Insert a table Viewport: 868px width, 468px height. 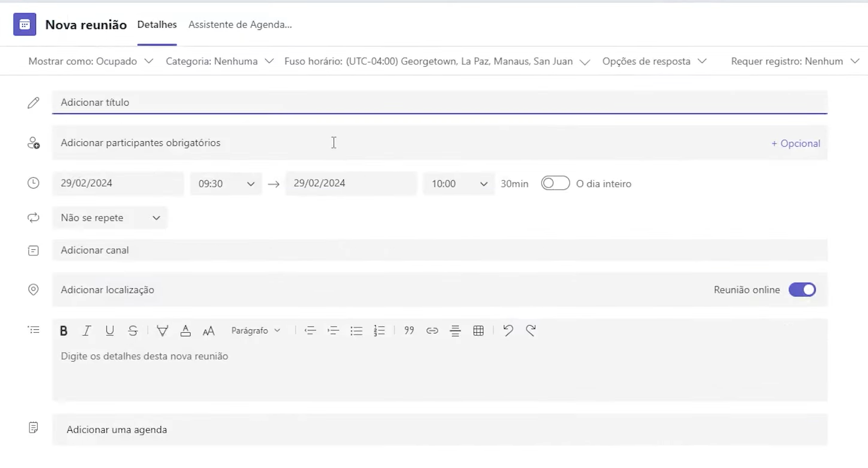pyautogui.click(x=478, y=330)
